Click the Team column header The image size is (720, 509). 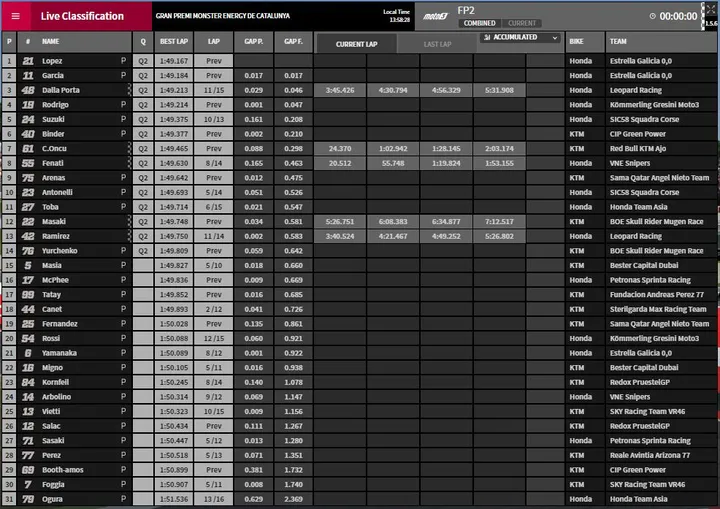tap(661, 41)
